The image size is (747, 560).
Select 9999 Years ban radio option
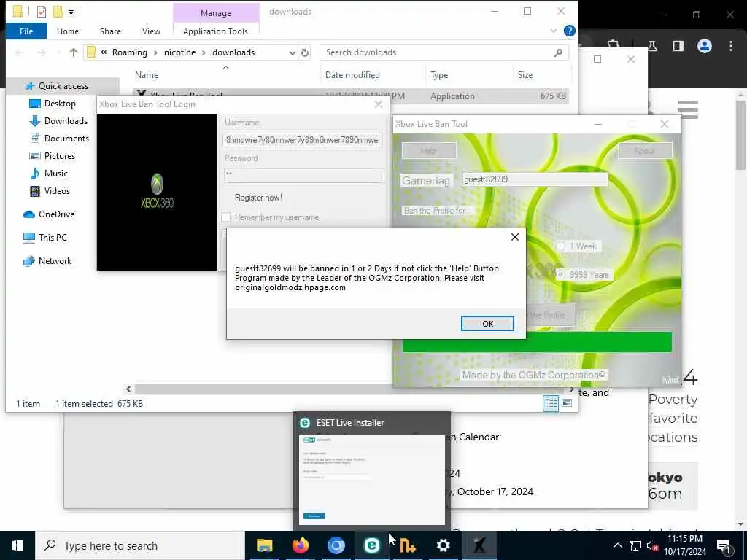coord(561,275)
